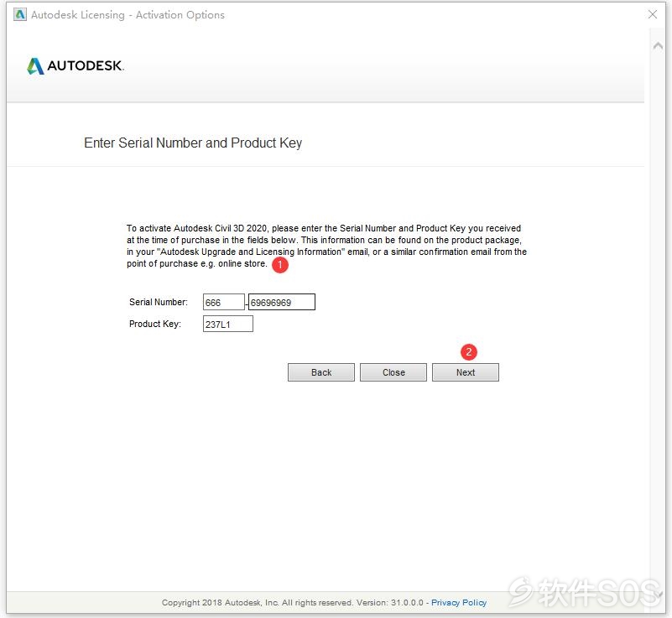Click the Product Key label
The width and height of the screenshot is (672, 618).
(154, 324)
